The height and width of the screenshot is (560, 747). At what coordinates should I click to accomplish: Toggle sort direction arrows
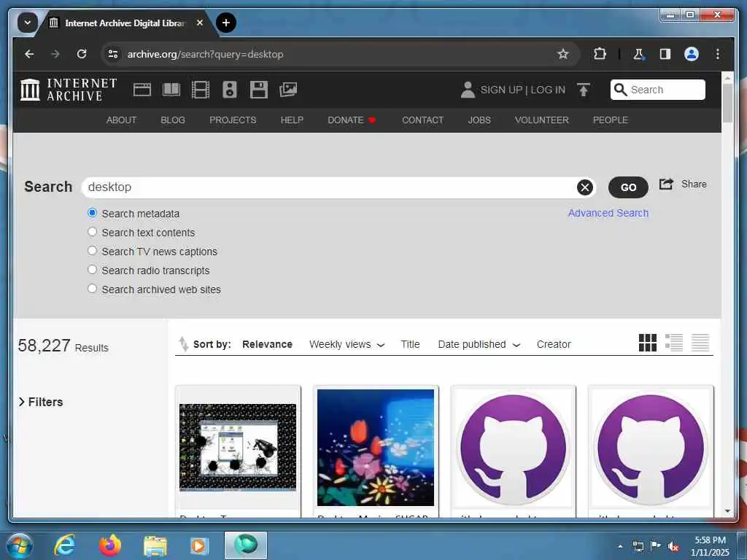(x=183, y=344)
